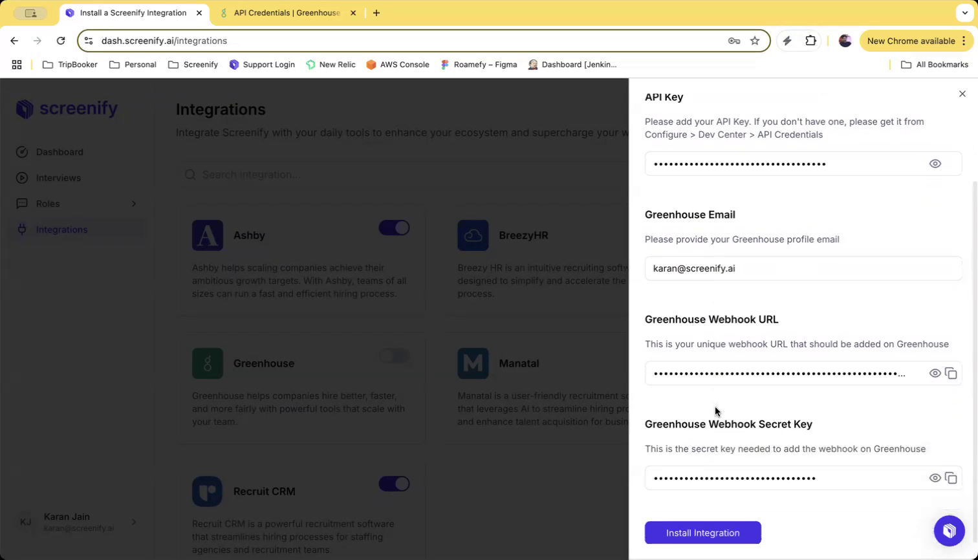This screenshot has width=978, height=560.
Task: Close the API Credentials tab
Action: tap(353, 13)
